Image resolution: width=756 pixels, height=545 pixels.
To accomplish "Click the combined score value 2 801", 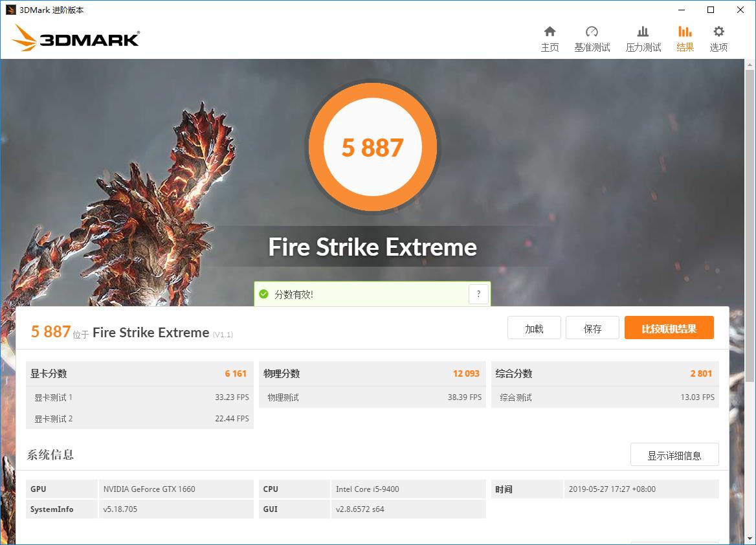I will click(x=701, y=373).
